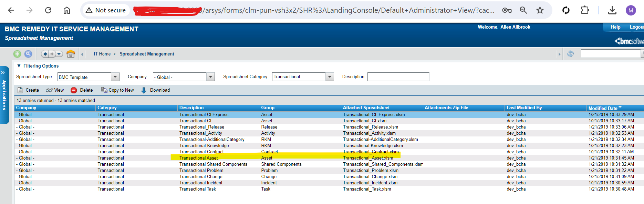The height and width of the screenshot is (204, 644).
Task: Select the Transactional Problem row
Action: coord(329,171)
